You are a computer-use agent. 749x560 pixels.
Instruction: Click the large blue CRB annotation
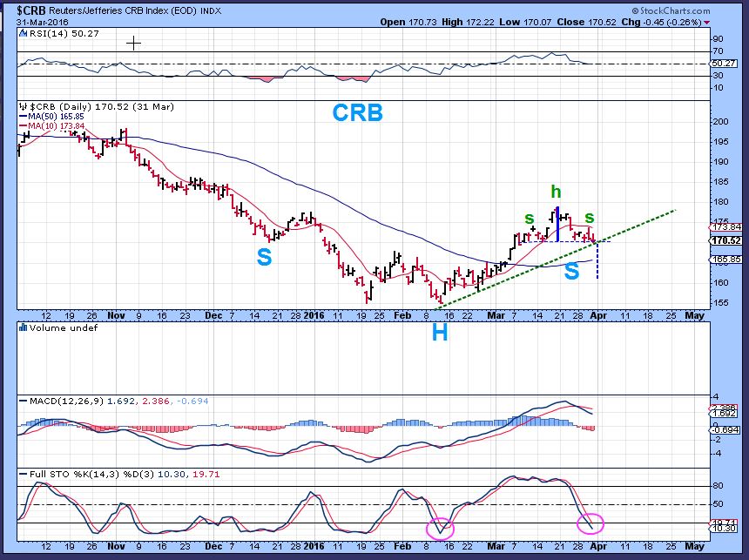(357, 113)
